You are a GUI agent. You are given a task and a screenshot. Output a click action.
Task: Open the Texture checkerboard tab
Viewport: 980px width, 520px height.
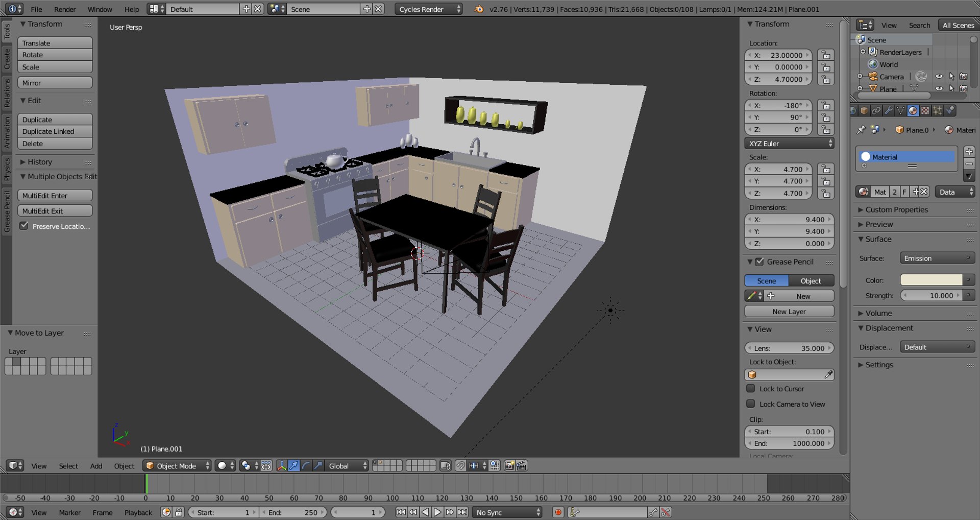click(x=925, y=110)
